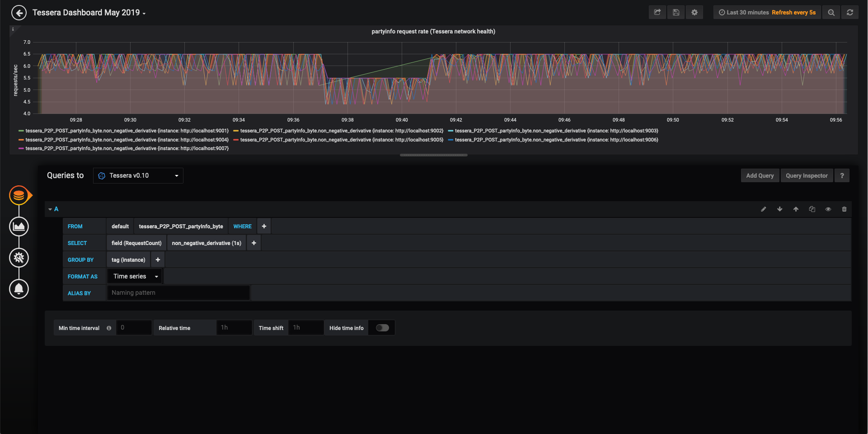
Task: Toggle the Hide time info switch
Action: coord(382,328)
